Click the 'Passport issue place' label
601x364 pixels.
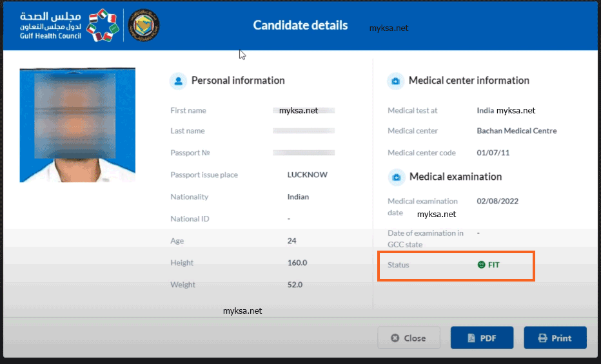[x=204, y=175]
